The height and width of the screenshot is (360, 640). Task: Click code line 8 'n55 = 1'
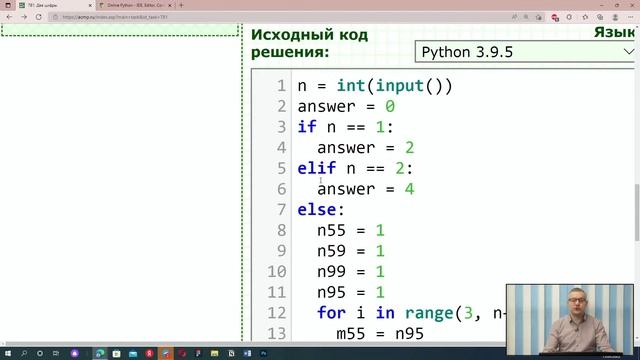(351, 231)
